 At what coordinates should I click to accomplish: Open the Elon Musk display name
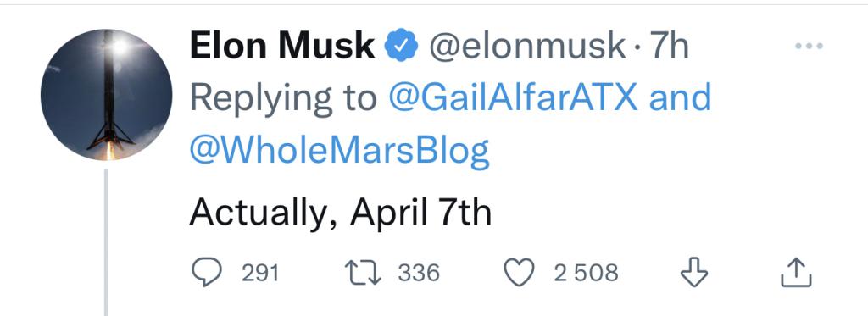coord(282,46)
